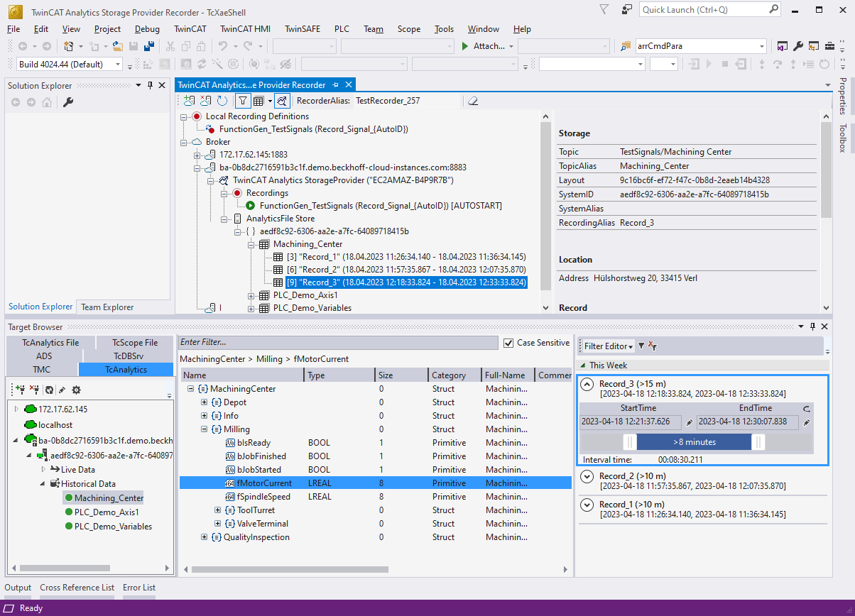Click the table view icon in Recorder toolbar

259,101
